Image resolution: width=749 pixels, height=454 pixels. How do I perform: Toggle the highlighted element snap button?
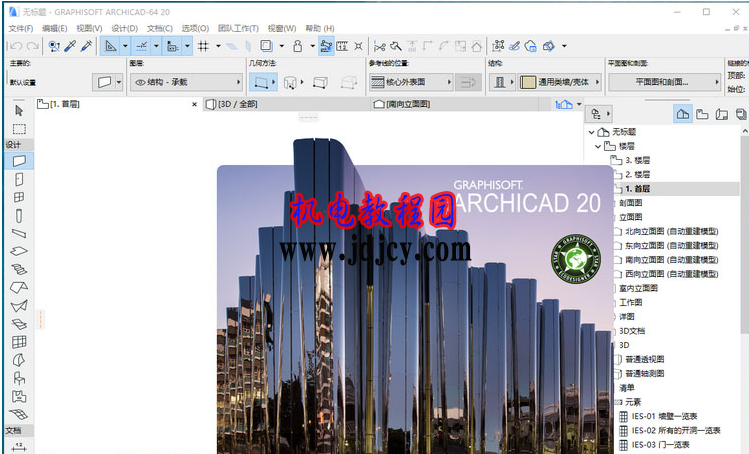pyautogui.click(x=326, y=46)
